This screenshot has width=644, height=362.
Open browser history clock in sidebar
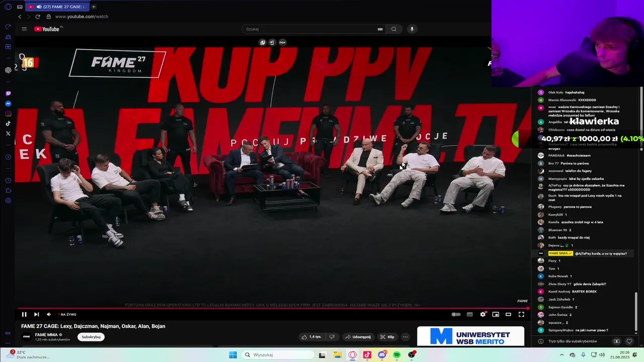tap(8, 180)
